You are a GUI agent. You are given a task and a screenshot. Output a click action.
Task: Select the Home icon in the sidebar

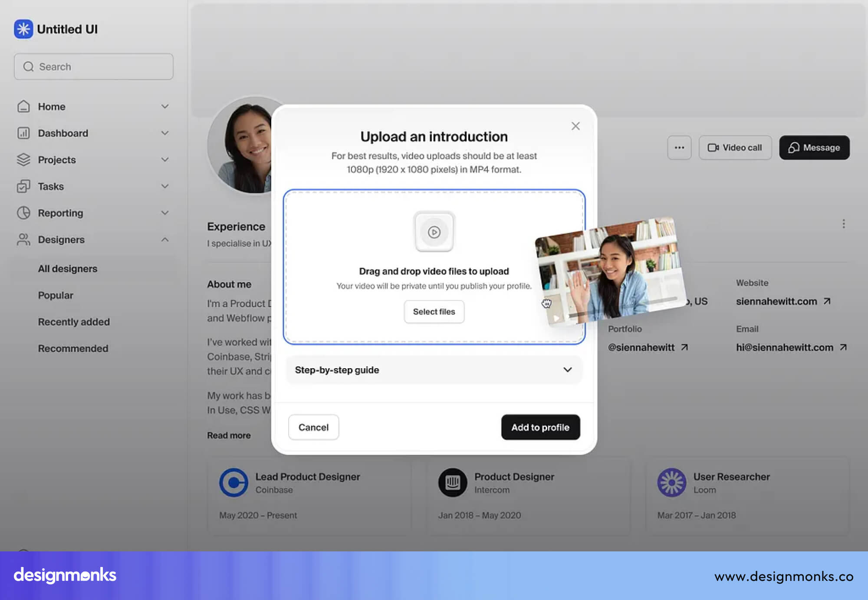pyautogui.click(x=24, y=106)
